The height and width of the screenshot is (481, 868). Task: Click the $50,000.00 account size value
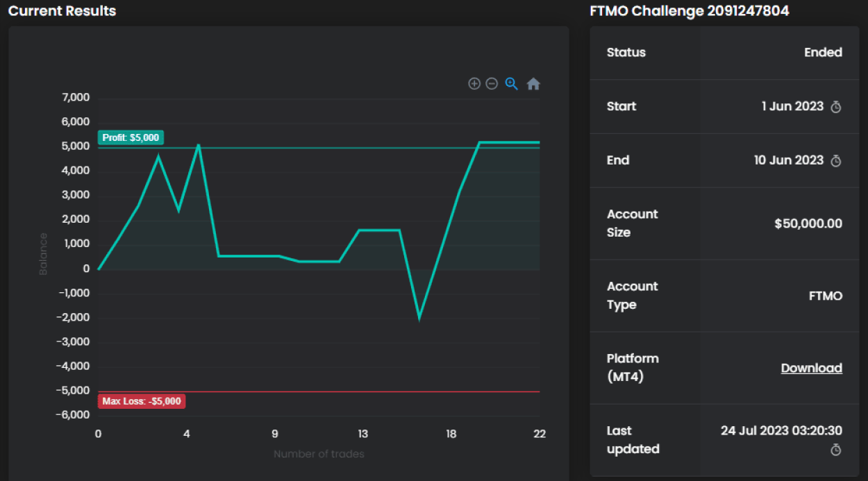808,223
